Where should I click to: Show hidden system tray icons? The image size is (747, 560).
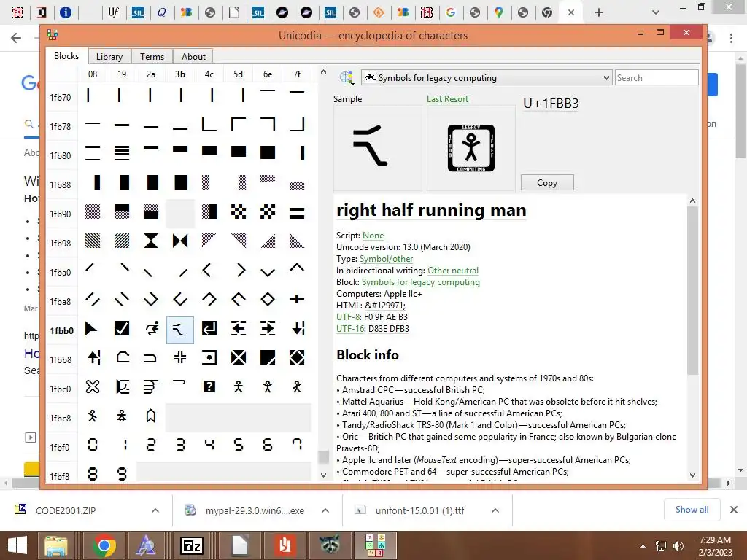643,546
